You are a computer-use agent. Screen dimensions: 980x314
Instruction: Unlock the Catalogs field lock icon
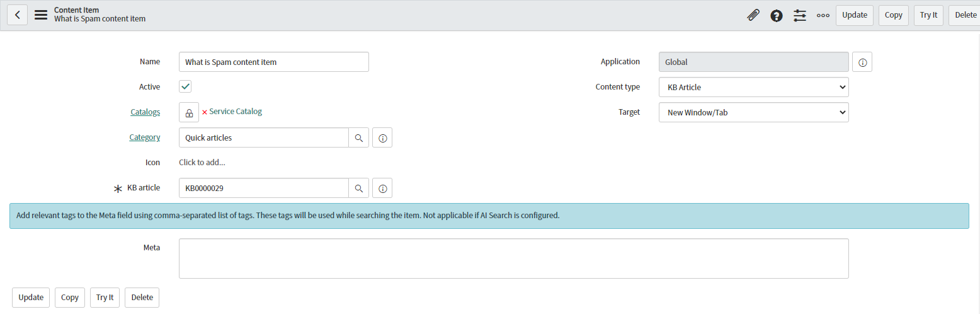click(189, 112)
